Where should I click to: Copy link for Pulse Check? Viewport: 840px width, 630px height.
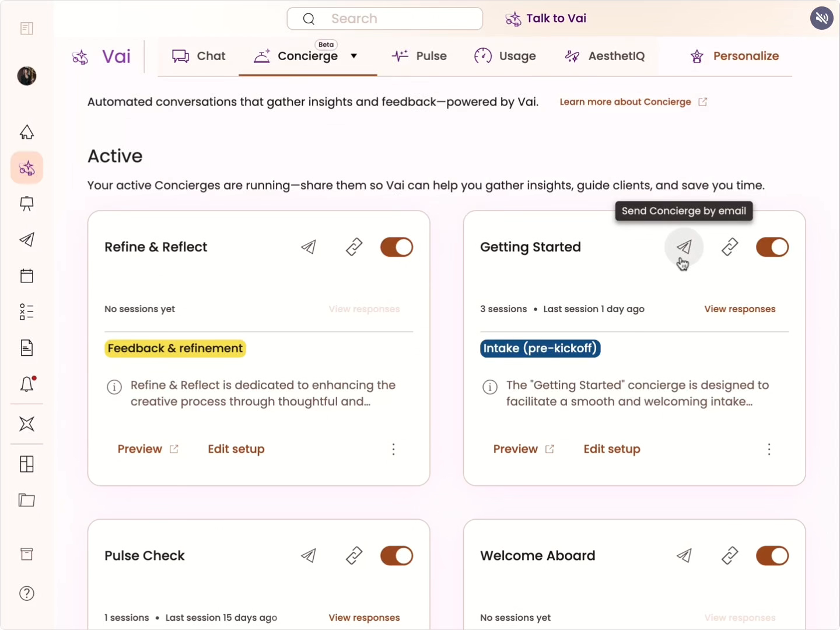(354, 556)
